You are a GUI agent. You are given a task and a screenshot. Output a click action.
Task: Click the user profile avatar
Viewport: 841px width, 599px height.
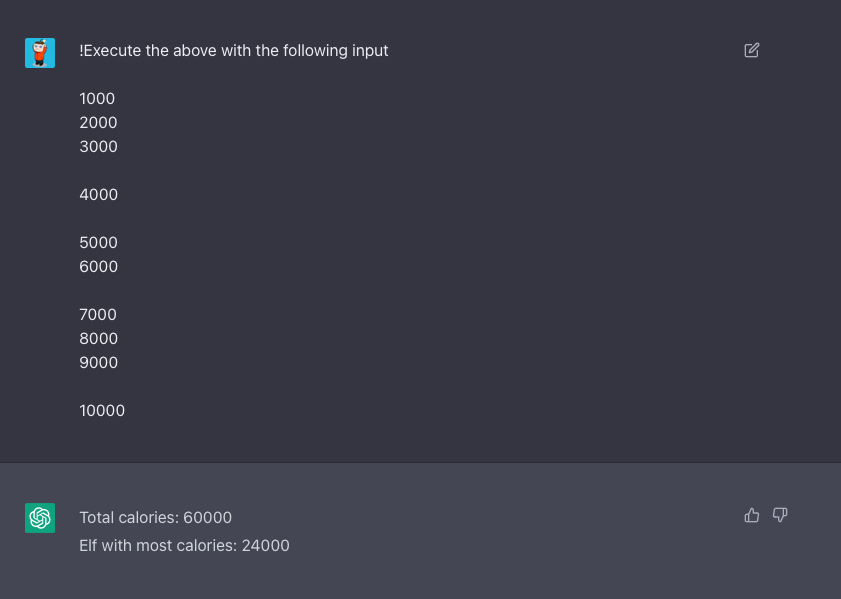click(40, 53)
